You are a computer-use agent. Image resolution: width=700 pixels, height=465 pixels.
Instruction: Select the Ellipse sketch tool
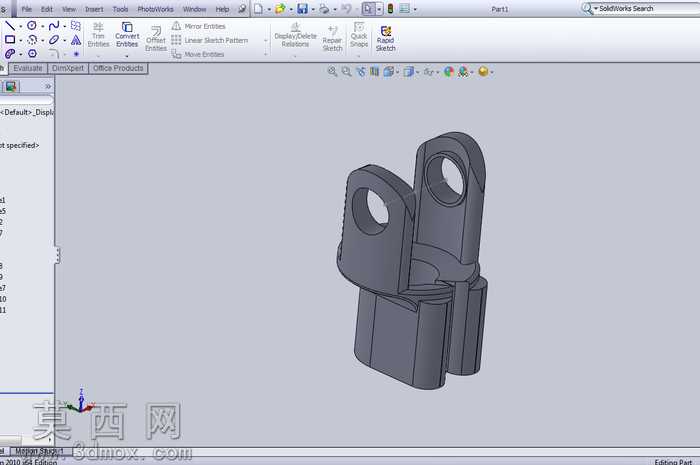(54, 40)
